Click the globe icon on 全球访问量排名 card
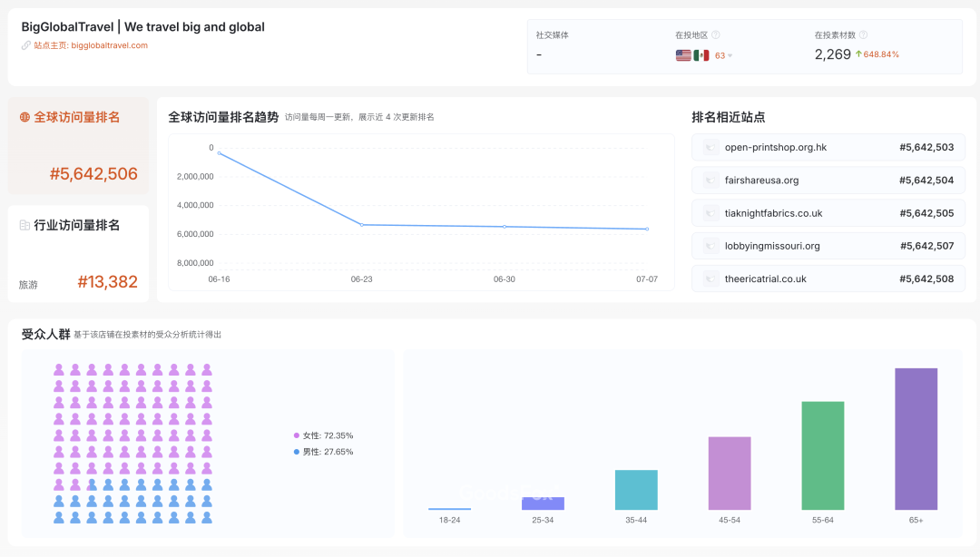Screen dimensions: 980x557 click(24, 116)
